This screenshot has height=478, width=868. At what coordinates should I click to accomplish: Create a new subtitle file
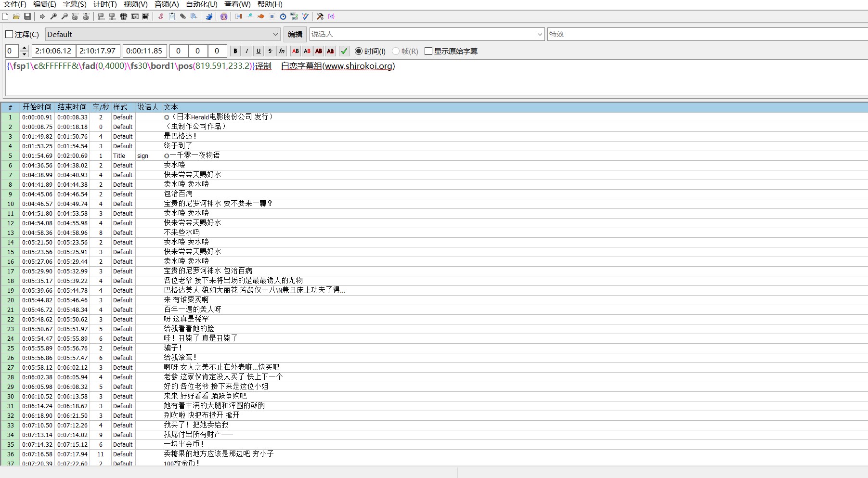(x=5, y=16)
